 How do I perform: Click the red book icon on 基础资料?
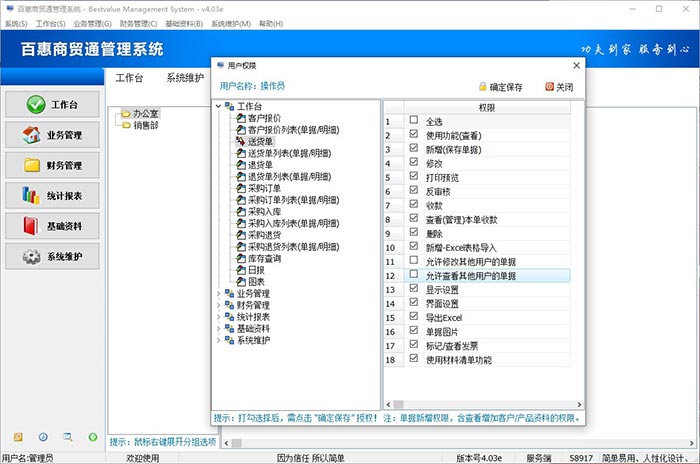point(31,226)
